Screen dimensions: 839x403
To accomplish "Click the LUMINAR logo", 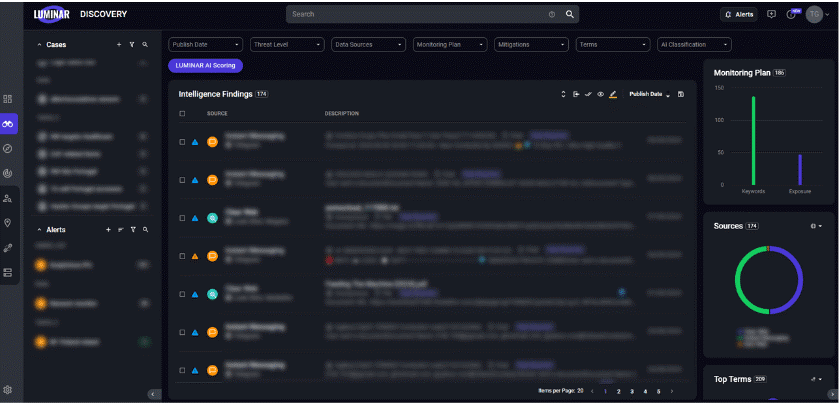I will pos(51,14).
